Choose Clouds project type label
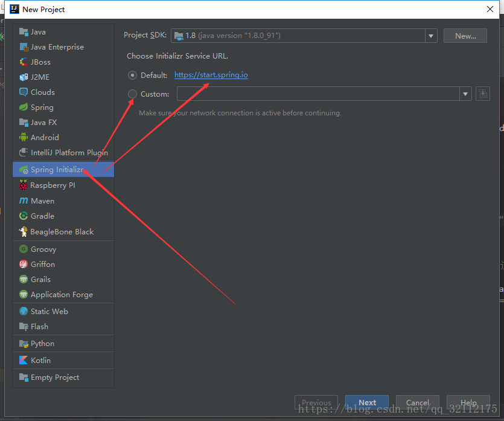 (43, 92)
